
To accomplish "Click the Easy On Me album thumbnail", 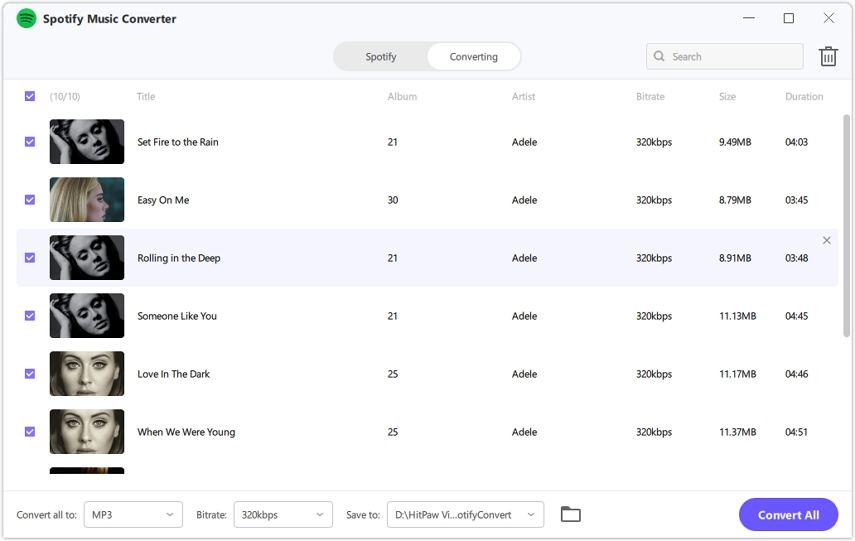I will [87, 200].
